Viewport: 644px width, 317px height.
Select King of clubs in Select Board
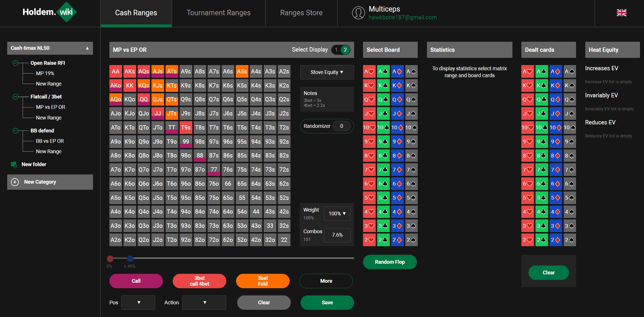click(383, 86)
